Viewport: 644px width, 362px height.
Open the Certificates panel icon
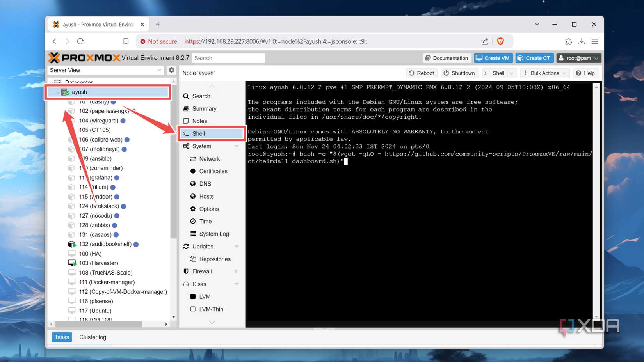click(x=192, y=171)
